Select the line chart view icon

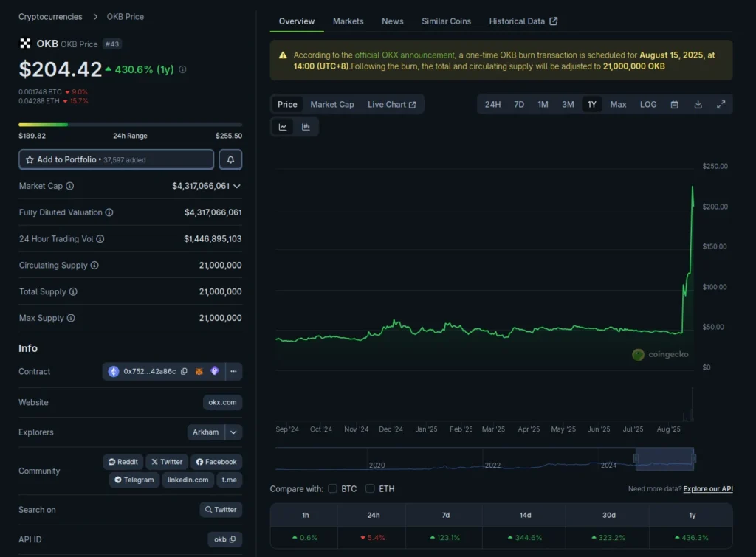click(283, 127)
